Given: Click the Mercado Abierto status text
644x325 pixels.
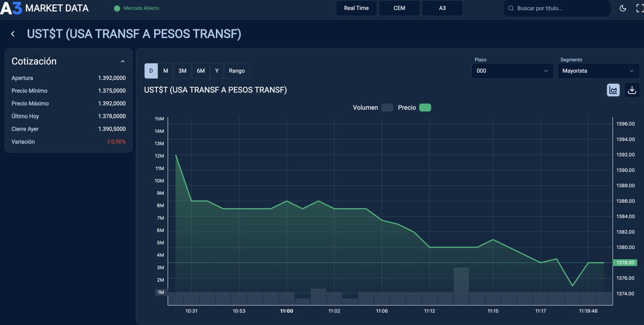Looking at the screenshot, I should (141, 8).
